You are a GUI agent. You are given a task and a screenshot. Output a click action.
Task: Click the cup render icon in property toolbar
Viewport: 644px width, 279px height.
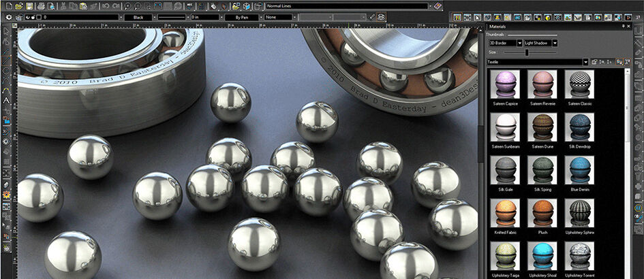click(x=382, y=17)
